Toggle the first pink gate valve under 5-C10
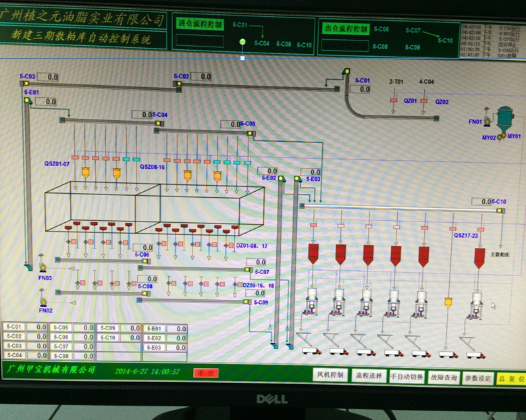 [x=313, y=225]
